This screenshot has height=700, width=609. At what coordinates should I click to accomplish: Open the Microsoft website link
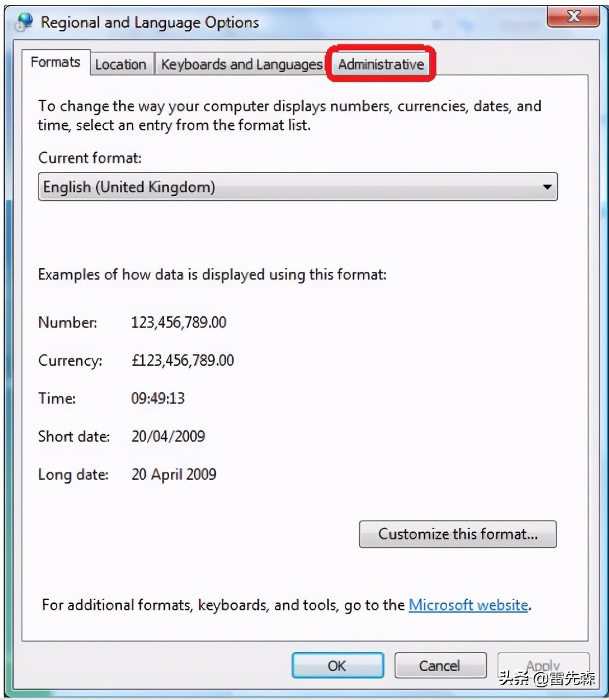(468, 605)
